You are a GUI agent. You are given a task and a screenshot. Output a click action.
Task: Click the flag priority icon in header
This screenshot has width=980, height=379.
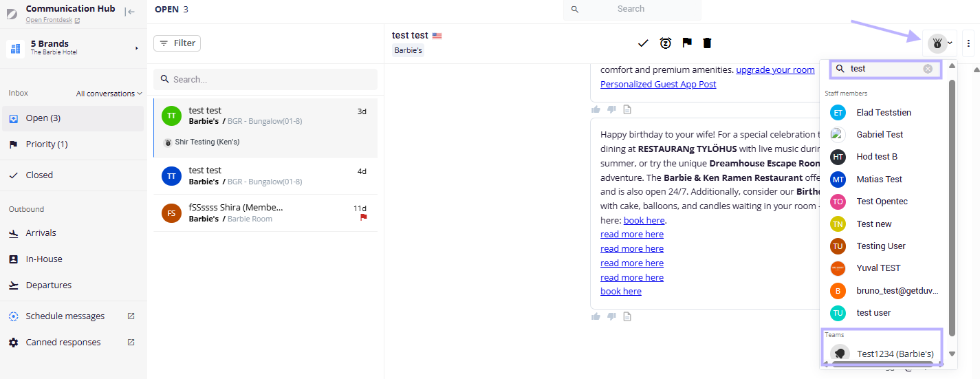686,43
